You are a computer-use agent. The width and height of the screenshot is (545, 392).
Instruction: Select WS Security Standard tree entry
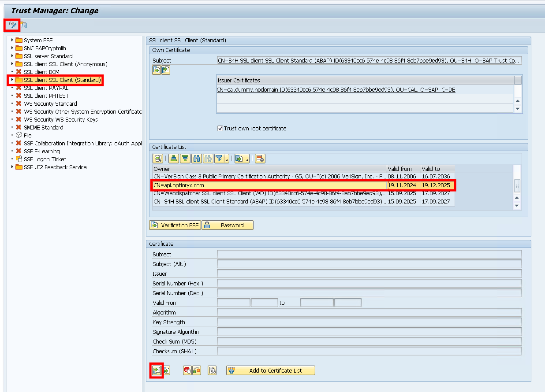click(x=50, y=104)
